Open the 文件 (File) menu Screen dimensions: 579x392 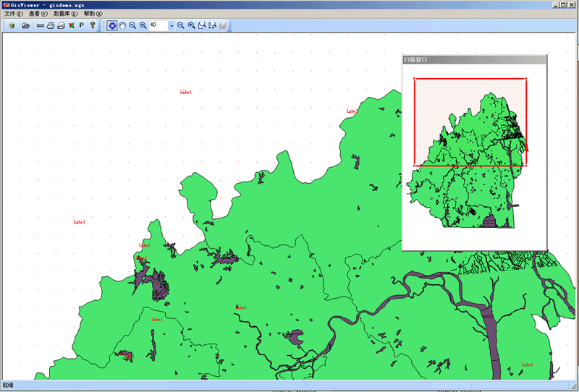click(13, 14)
